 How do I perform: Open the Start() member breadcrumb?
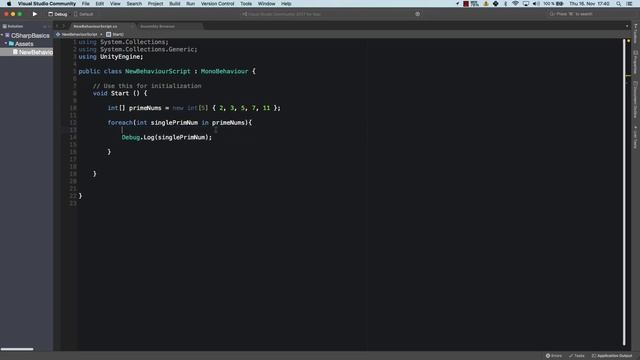[115, 35]
